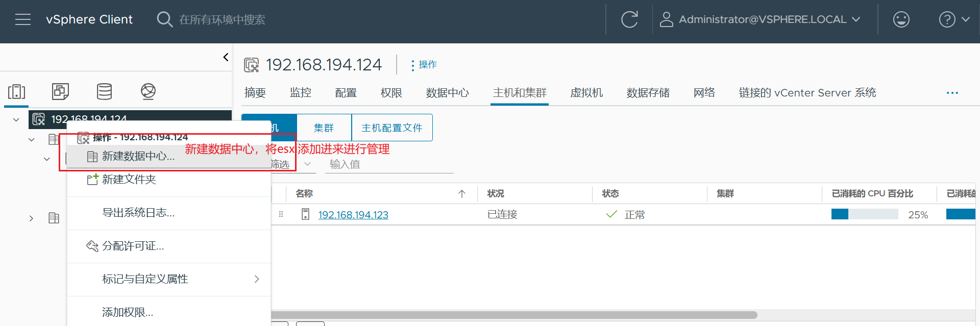This screenshot has height=326, width=980.
Task: Click 正常 state cell
Action: (635, 215)
